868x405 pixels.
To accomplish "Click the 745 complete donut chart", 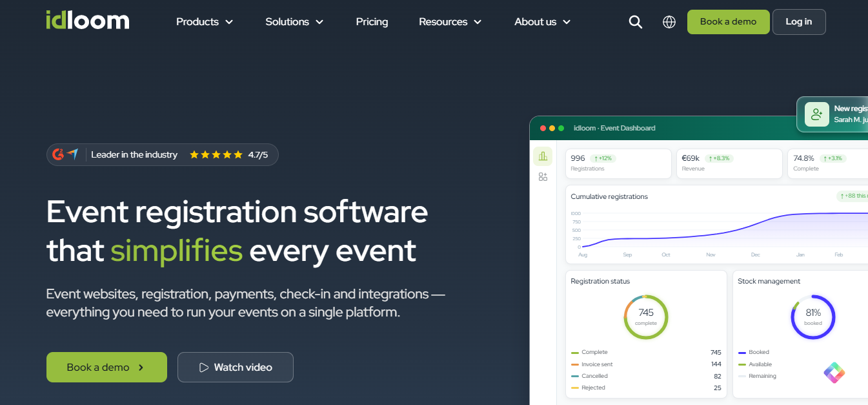I will point(646,317).
